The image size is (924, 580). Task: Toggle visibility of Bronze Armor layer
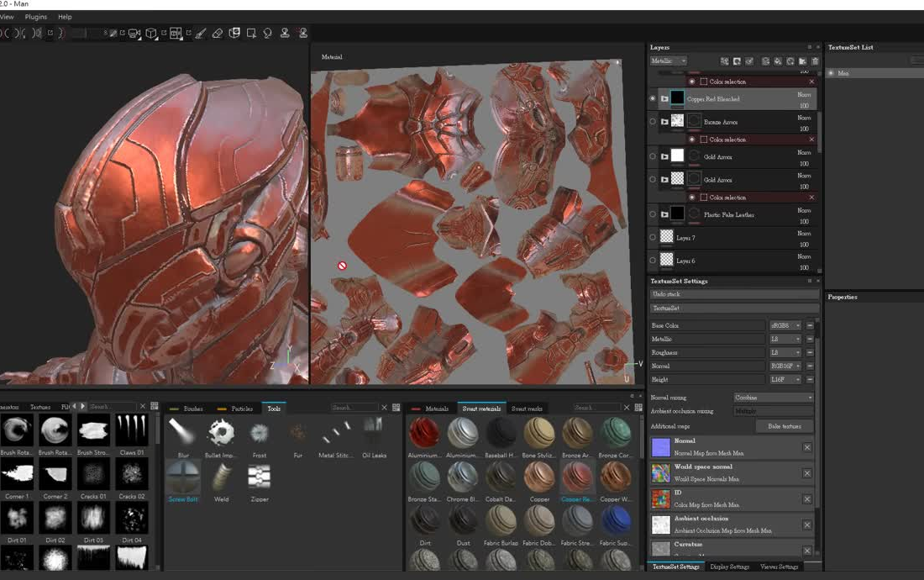point(653,122)
